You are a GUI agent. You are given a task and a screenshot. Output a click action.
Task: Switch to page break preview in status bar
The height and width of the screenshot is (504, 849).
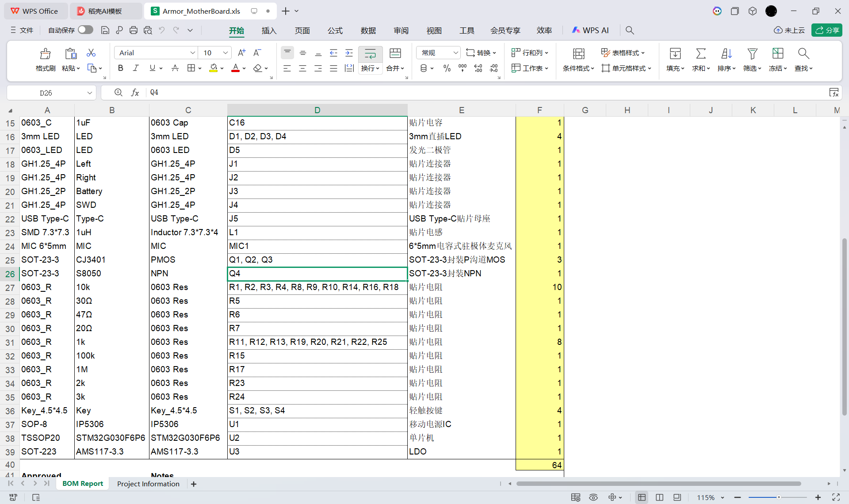[x=677, y=497]
